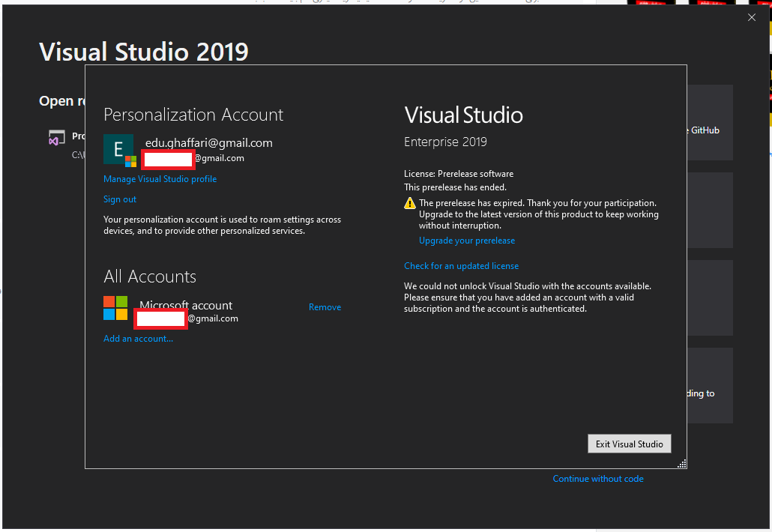The image size is (772, 532).
Task: Click License: Prerelease software text
Action: click(459, 174)
